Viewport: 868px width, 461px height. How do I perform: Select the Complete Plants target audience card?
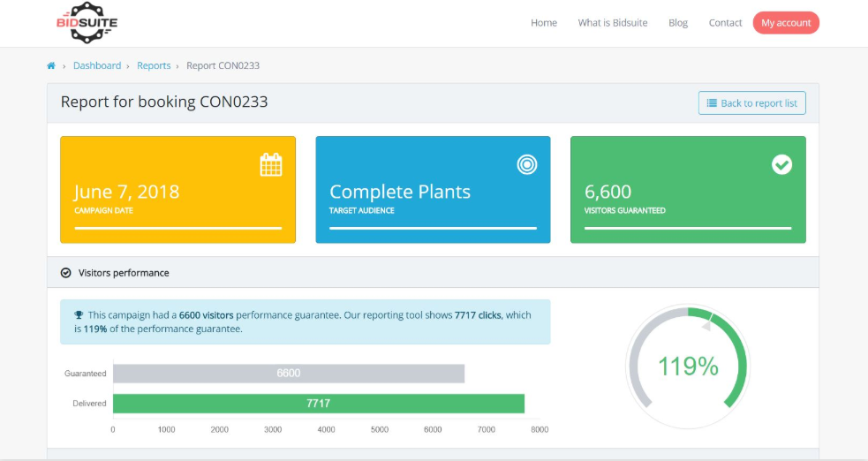coord(433,190)
